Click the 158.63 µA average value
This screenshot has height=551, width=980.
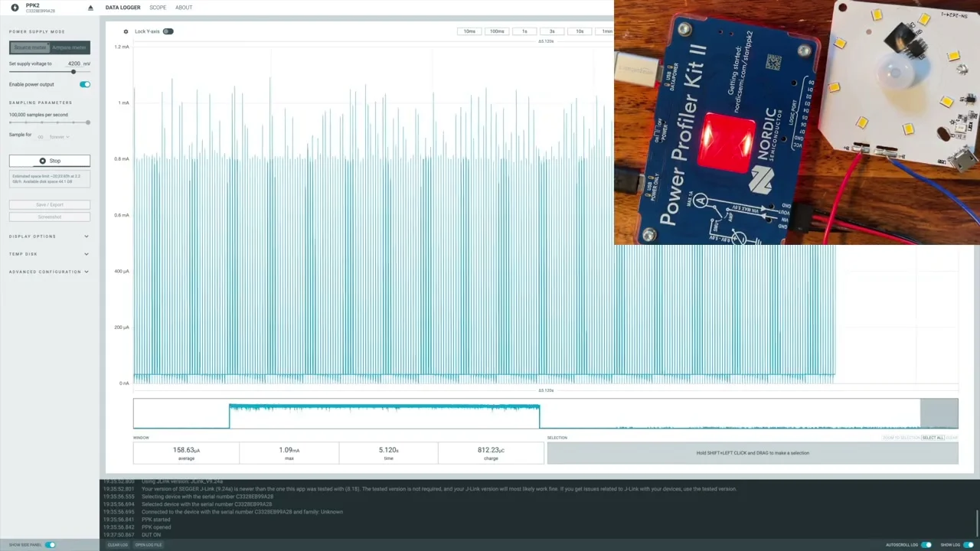tap(186, 450)
